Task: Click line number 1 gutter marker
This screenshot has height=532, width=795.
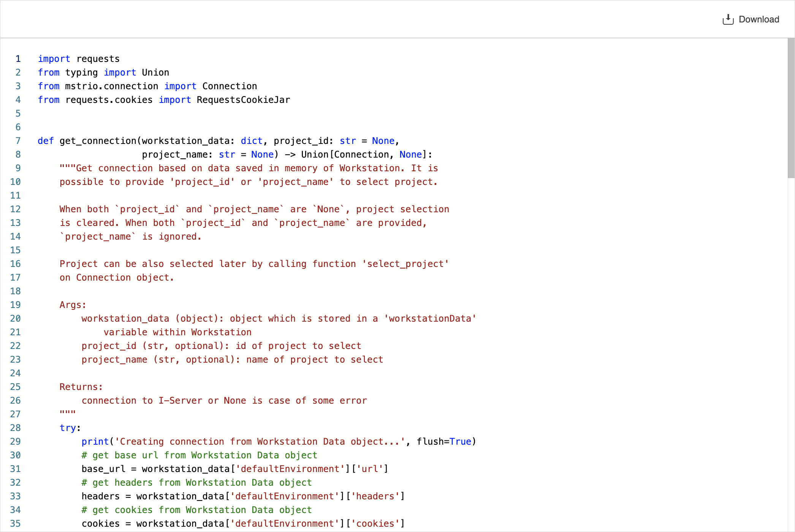Action: [x=18, y=58]
